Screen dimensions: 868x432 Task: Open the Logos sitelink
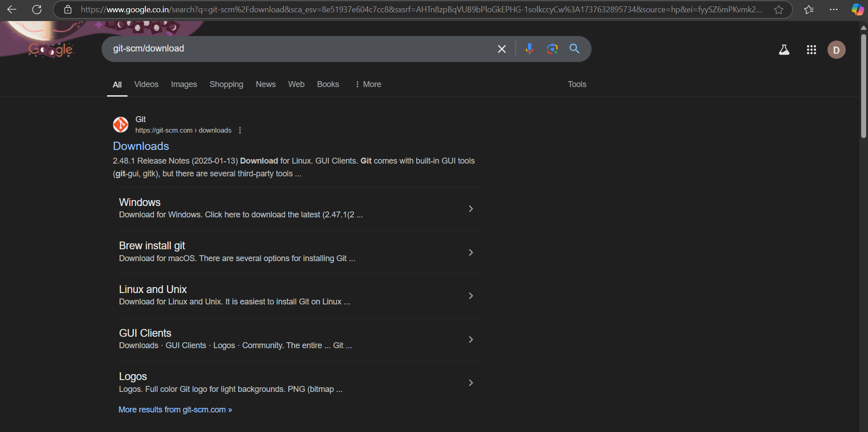coord(133,376)
